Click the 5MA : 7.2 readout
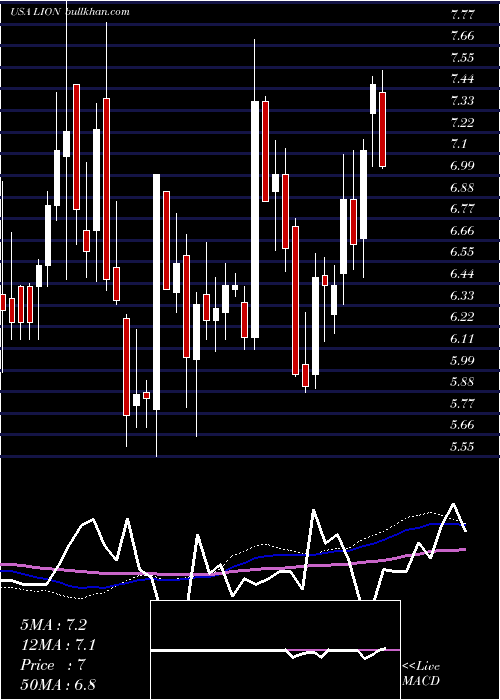500x700 pixels. 54,625
